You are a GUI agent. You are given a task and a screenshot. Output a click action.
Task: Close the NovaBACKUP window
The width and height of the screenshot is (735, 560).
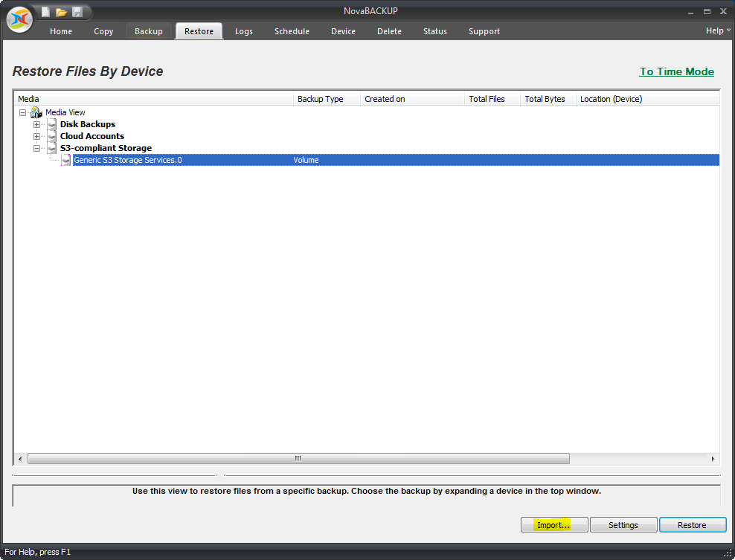point(723,12)
